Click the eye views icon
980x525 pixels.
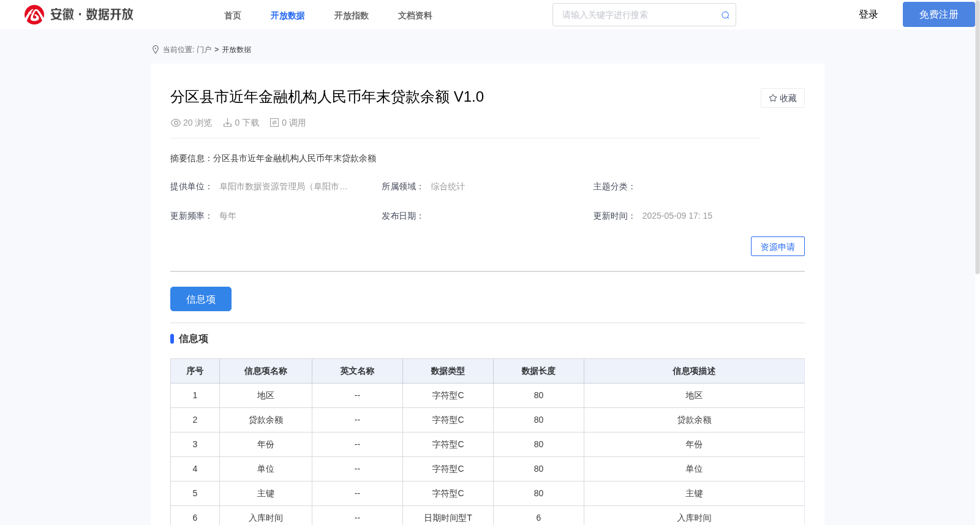[176, 123]
